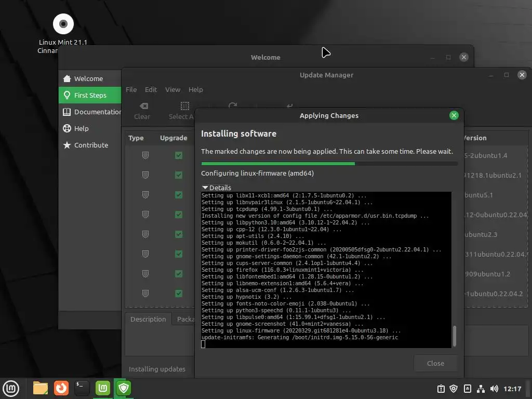
Task: Toggle upgrade checkbox in buntu5.1 row
Action: pos(179,195)
